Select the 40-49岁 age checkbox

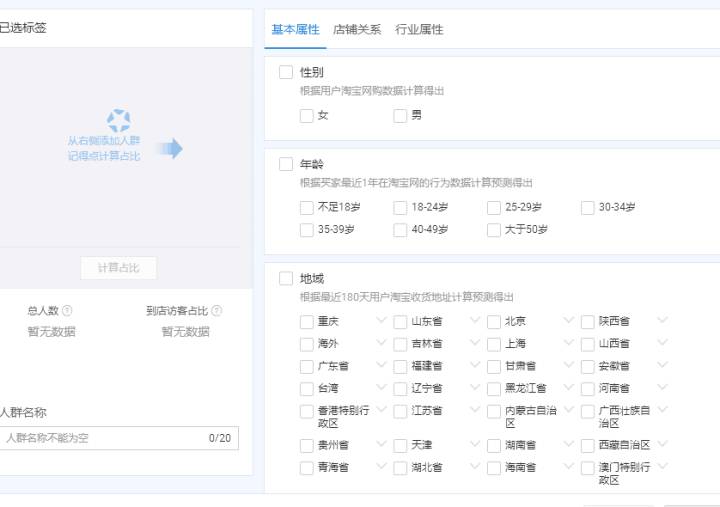(400, 230)
